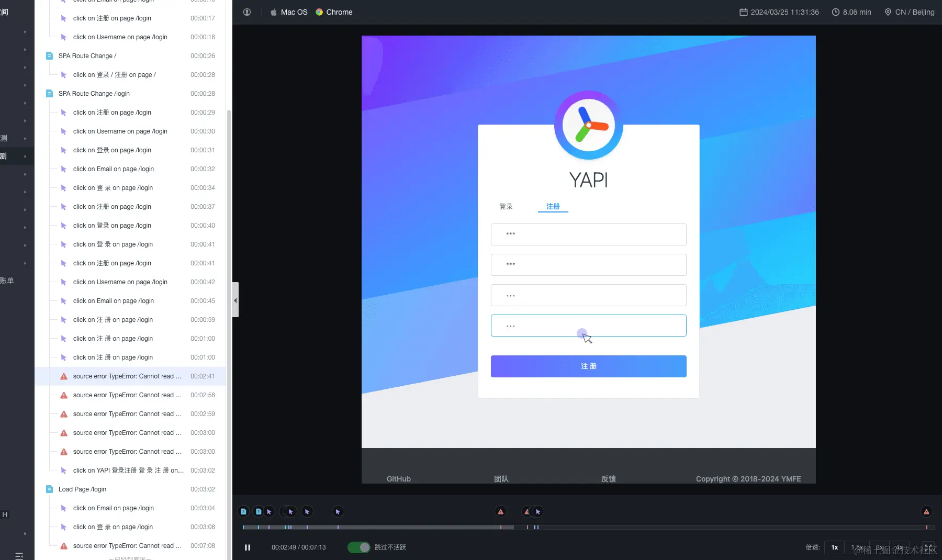Collapse the event list panel handle

point(235,300)
